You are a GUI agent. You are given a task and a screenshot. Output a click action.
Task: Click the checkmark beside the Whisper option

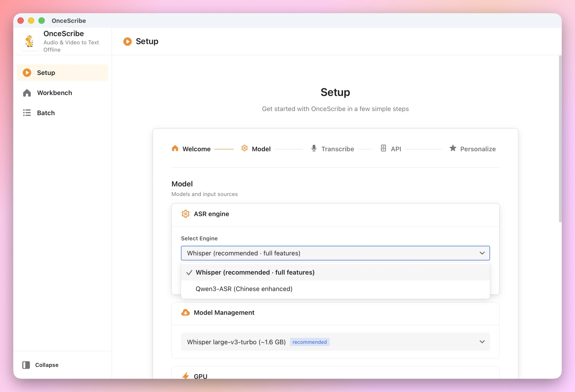(189, 273)
